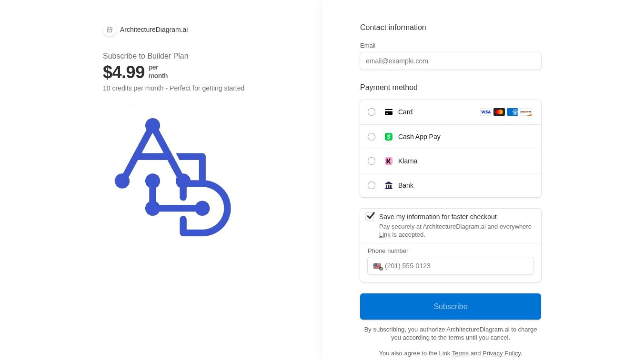Click the Mastercard logo
The height and width of the screenshot is (362, 644).
click(499, 112)
